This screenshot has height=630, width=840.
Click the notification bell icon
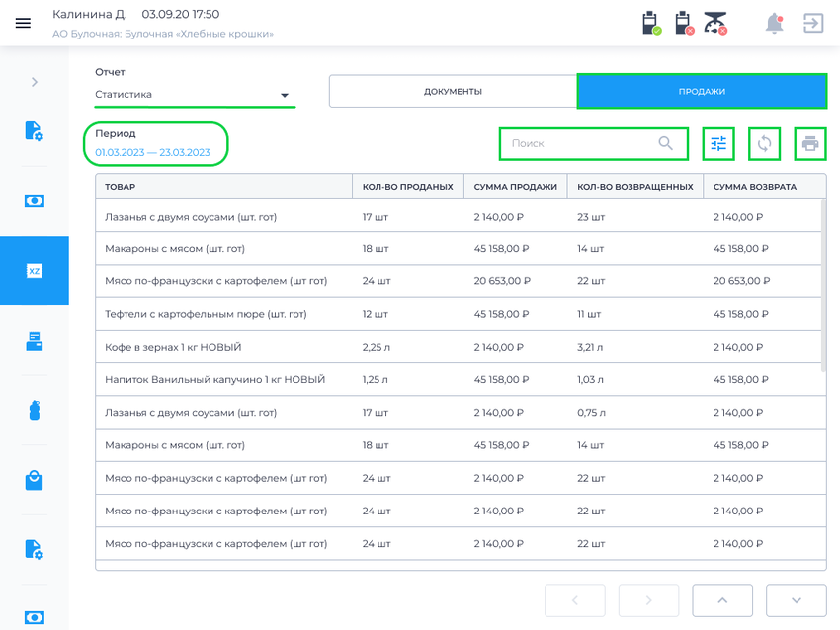click(774, 24)
